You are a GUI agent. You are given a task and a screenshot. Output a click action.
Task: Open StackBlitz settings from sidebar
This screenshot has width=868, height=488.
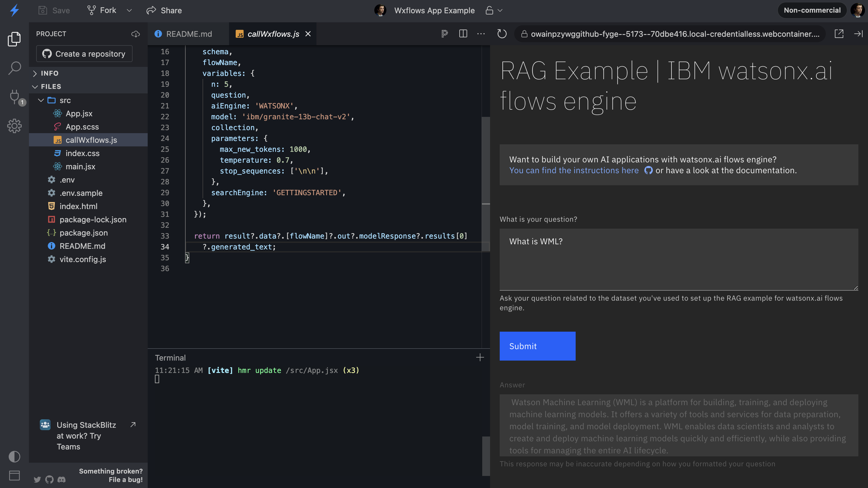click(x=14, y=126)
